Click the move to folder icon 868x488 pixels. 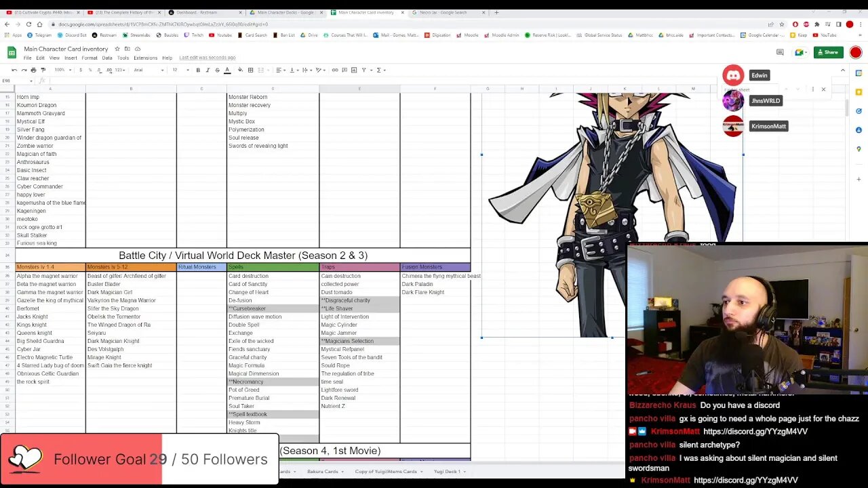(x=127, y=49)
